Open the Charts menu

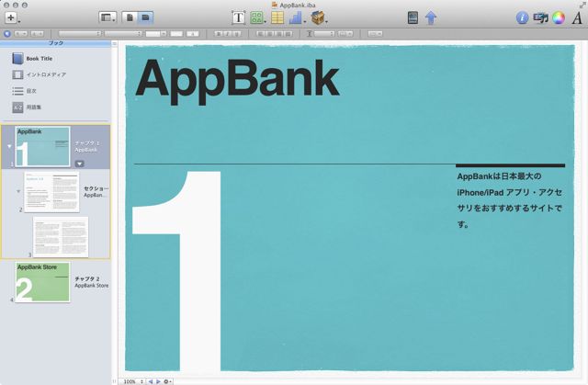click(x=296, y=17)
